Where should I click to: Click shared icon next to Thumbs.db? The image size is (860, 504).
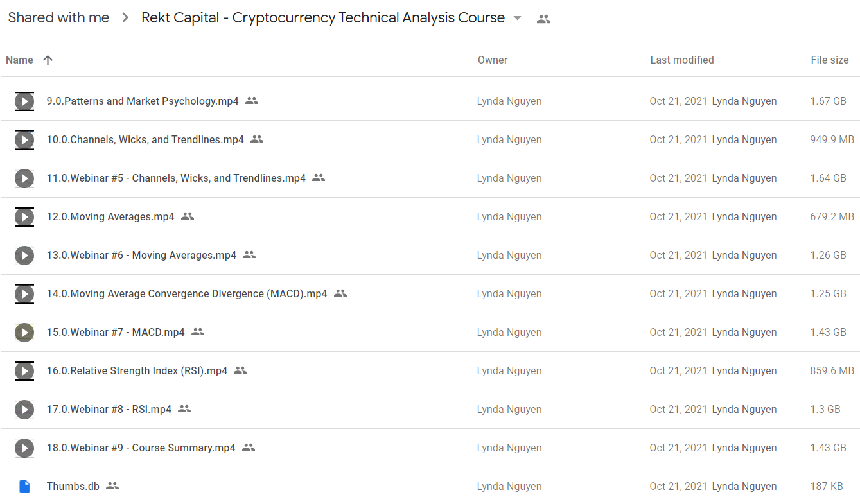112,486
